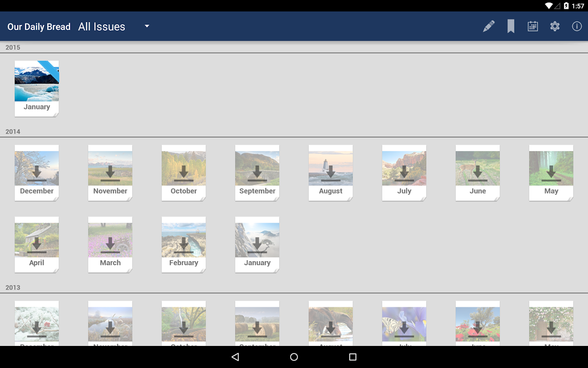Download the March 2014 issue
Viewport: 588px width, 368px height.
110,245
